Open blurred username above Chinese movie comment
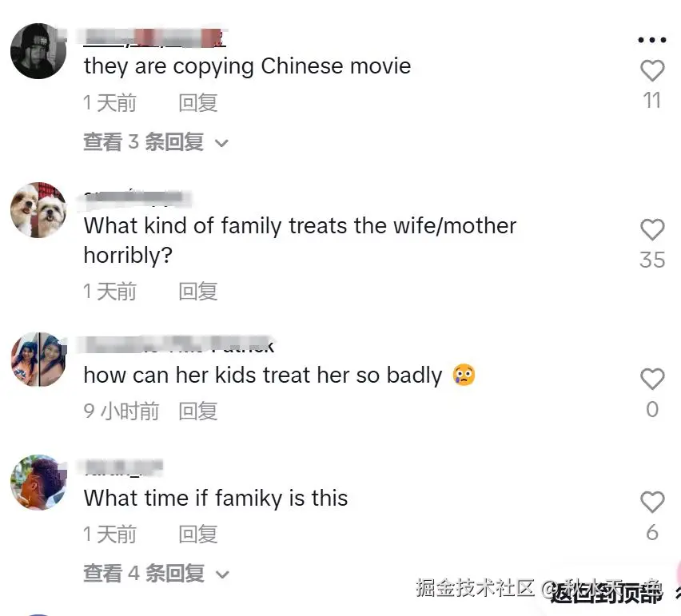 [x=155, y=38]
